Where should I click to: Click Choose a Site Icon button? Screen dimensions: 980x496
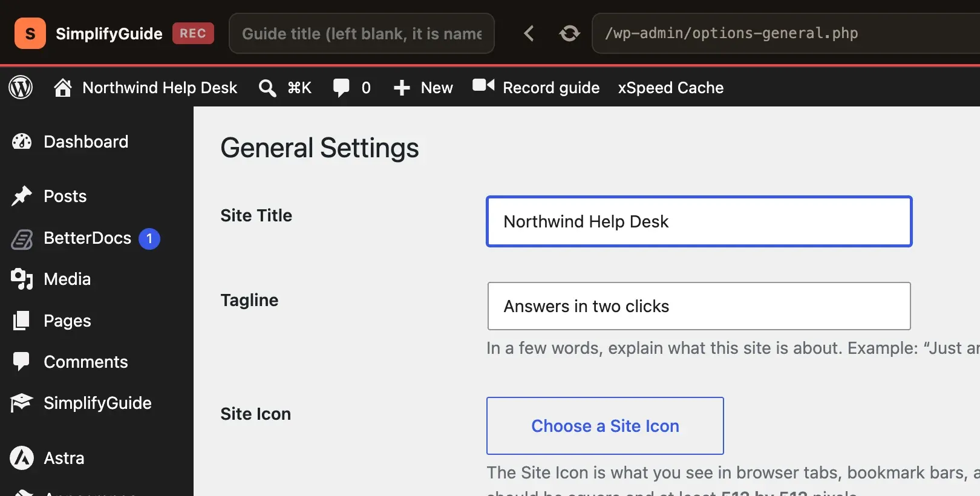tap(605, 426)
